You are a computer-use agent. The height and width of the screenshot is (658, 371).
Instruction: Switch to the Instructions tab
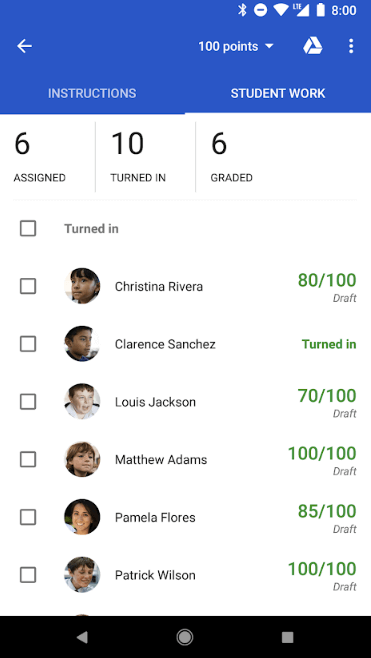coord(92,93)
